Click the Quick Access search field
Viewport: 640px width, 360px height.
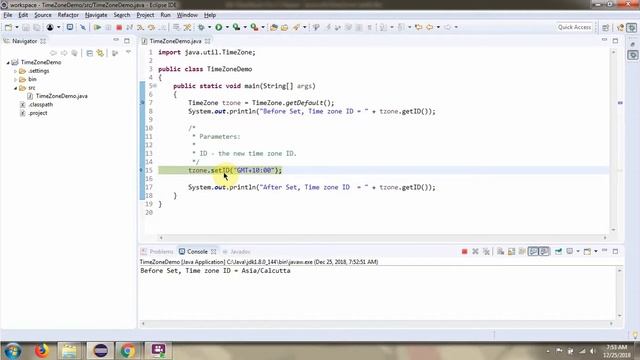click(x=574, y=27)
